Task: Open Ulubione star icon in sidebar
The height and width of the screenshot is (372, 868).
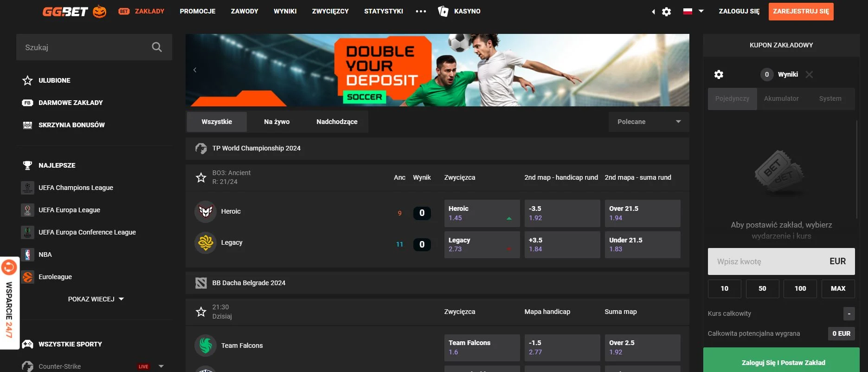Action: click(27, 80)
